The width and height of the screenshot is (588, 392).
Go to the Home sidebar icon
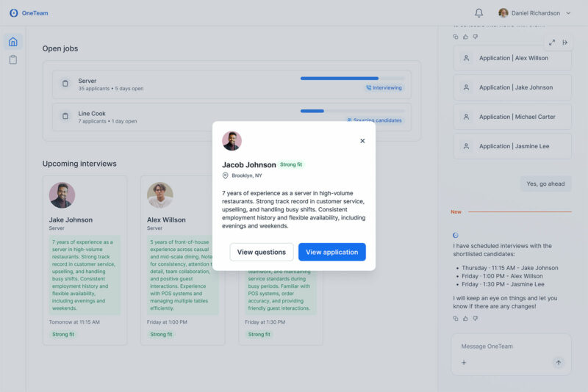click(13, 42)
